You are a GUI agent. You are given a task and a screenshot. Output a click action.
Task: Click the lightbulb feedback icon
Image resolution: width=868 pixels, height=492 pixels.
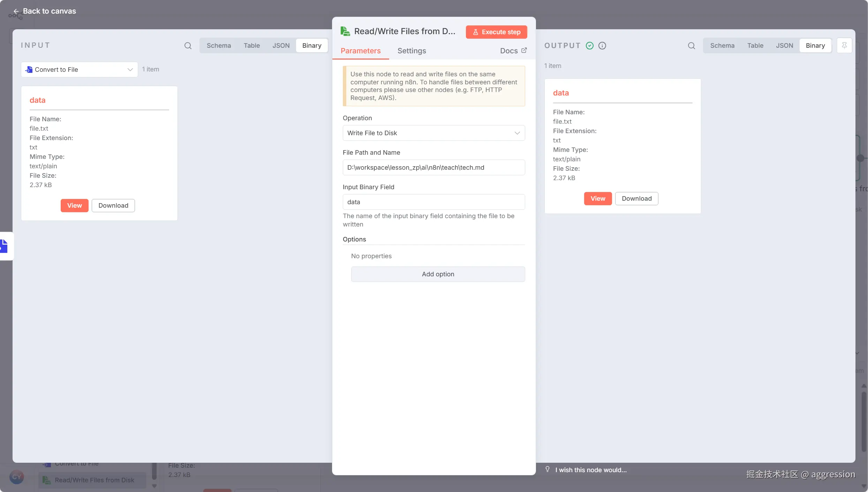548,469
